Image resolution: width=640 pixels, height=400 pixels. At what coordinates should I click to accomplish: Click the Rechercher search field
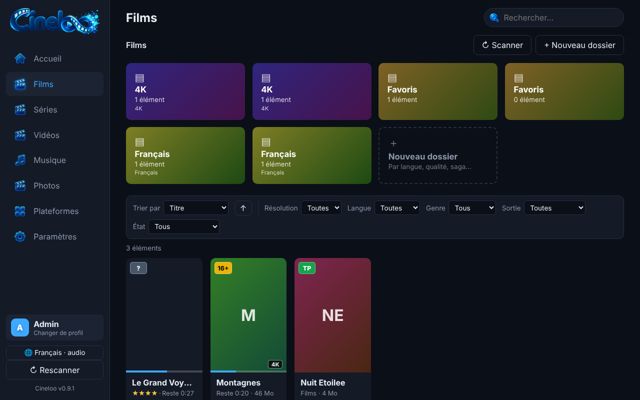(554, 18)
